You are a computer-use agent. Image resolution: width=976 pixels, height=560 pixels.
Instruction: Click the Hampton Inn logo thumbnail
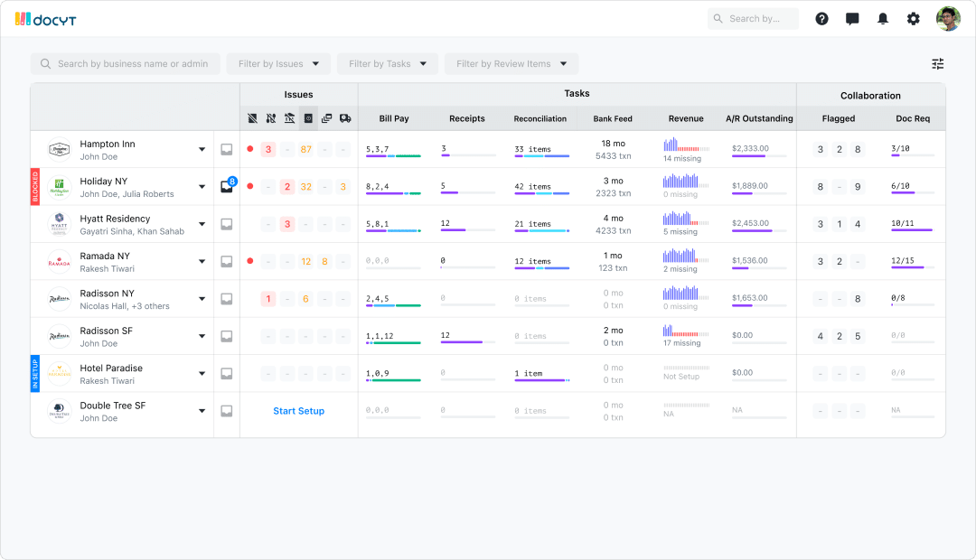pyautogui.click(x=59, y=149)
